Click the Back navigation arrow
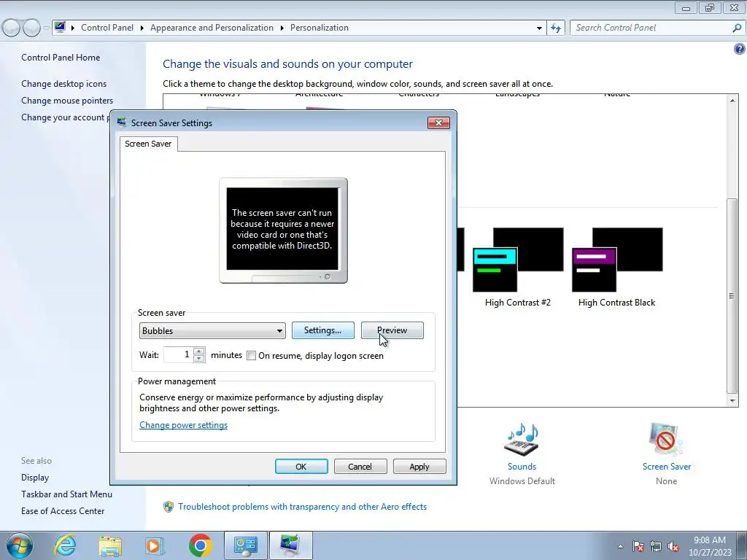Screen dimensions: 747x560 pyautogui.click(x=12, y=28)
